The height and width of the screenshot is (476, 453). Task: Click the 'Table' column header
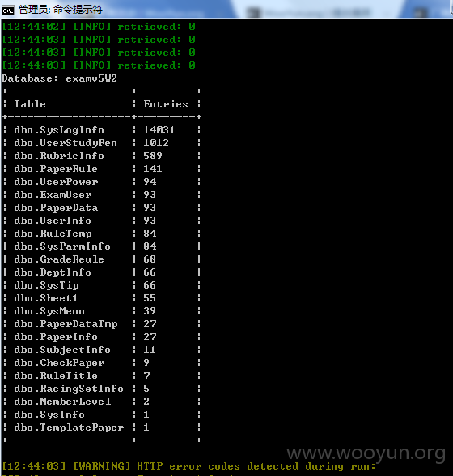click(30, 104)
